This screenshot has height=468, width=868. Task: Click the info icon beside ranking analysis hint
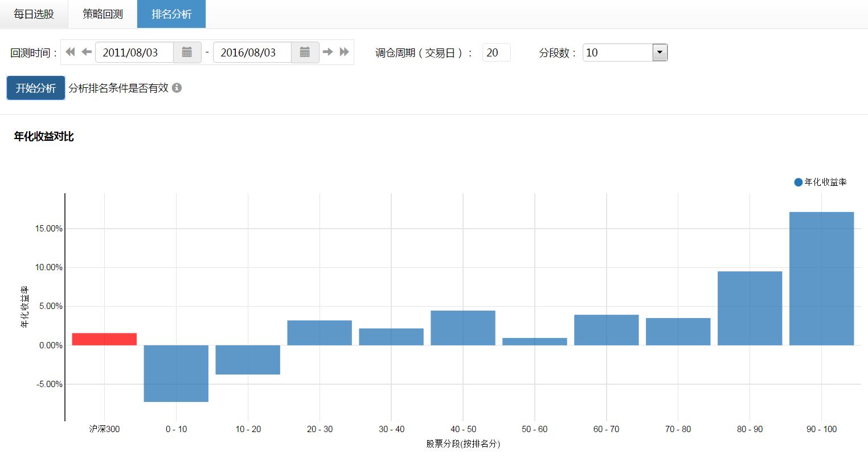coord(177,88)
